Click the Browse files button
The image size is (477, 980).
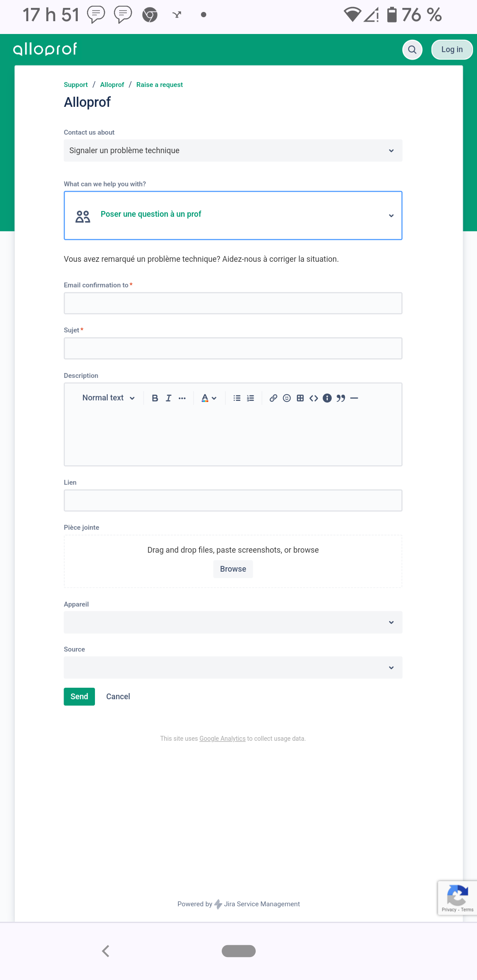coord(233,569)
